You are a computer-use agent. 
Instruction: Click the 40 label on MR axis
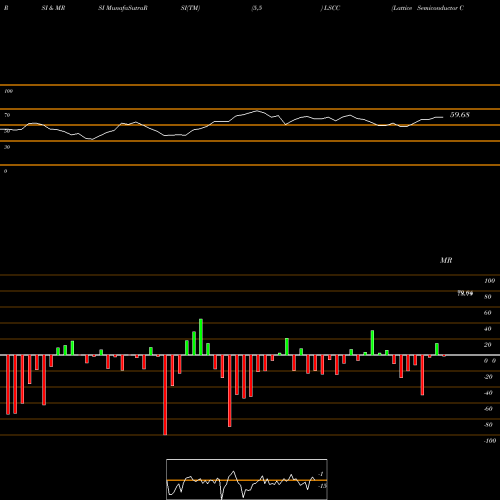[x=488, y=329]
